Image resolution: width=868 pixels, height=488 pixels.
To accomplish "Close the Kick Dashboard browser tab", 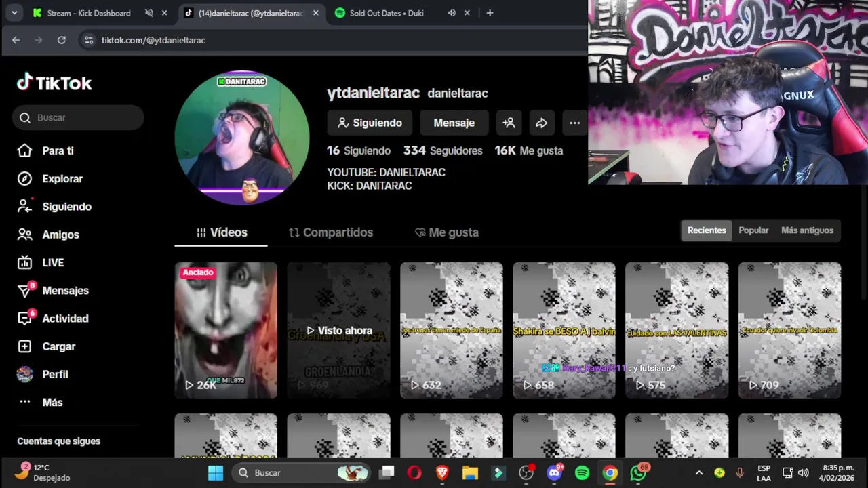I will point(164,13).
